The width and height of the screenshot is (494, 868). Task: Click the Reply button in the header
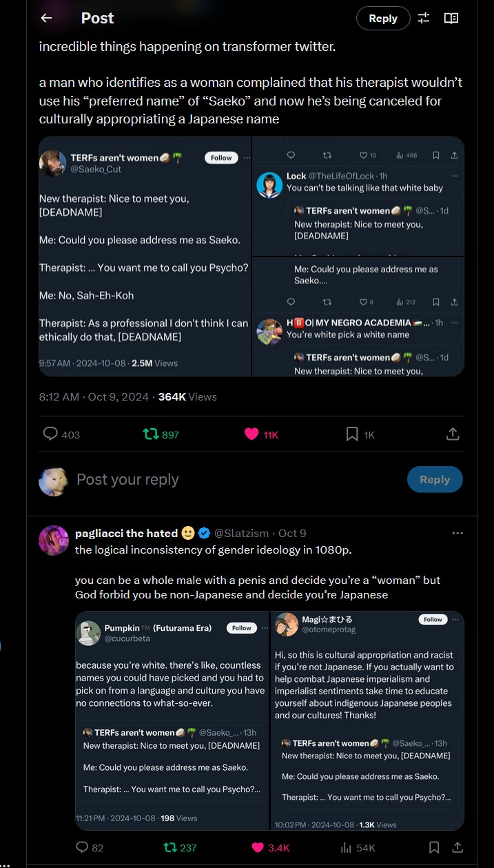[383, 19]
